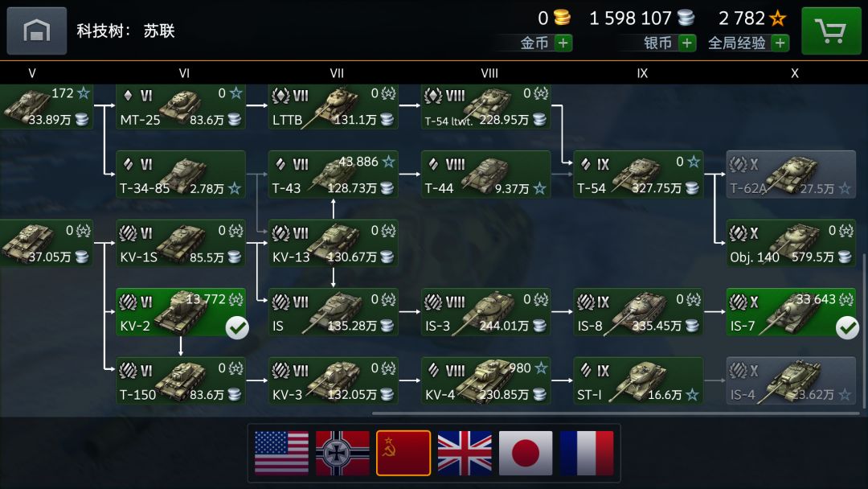Add silver with the 银币 plus icon
The image size is (868, 489).
(687, 43)
